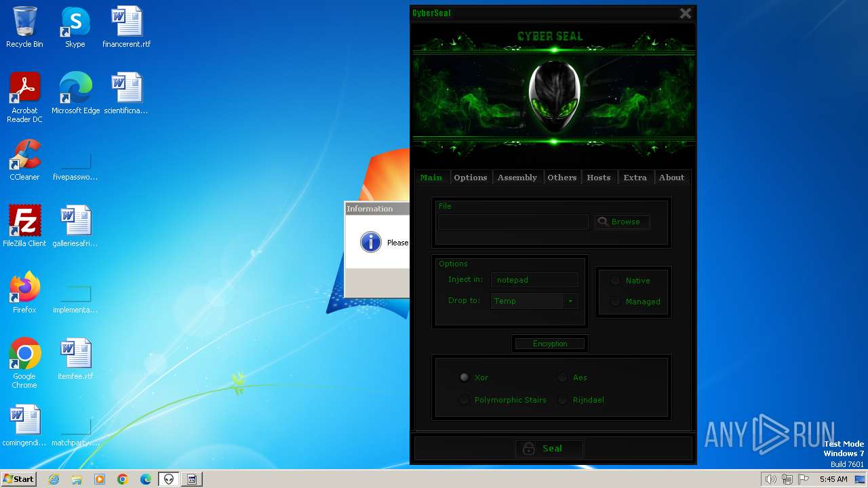Click the taskbar clock showing 5:45 AM

[x=833, y=479]
